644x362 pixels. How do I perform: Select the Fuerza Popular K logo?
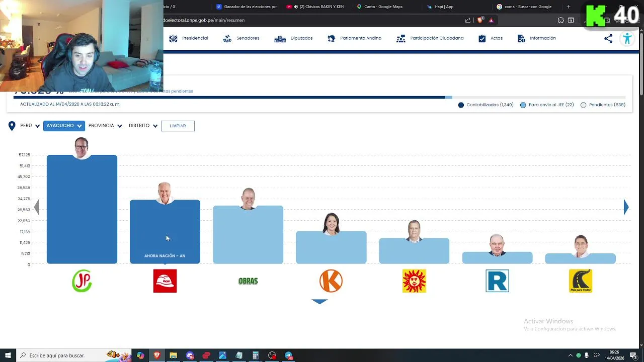point(331,281)
